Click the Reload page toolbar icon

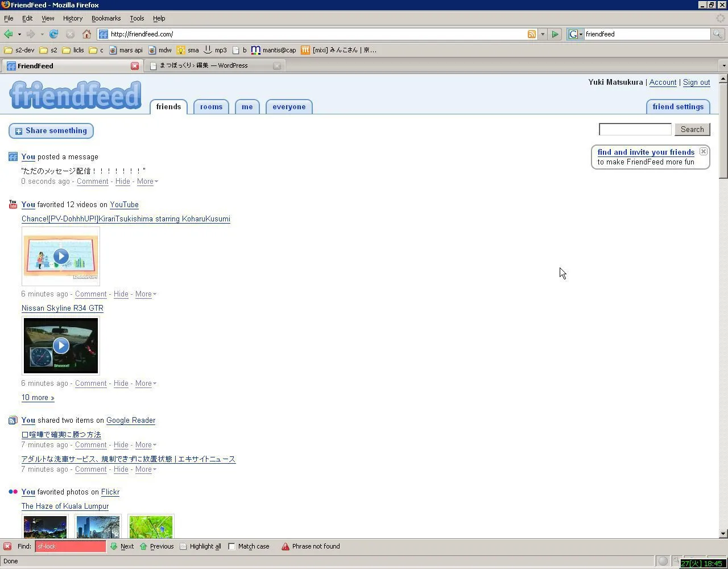coord(53,34)
